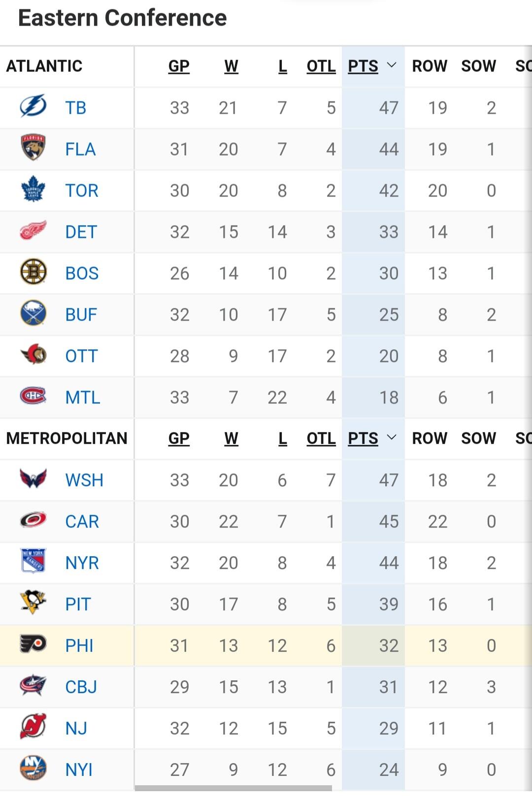Click the New York Islanders logo
The height and width of the screenshot is (801, 532).
tap(33, 768)
